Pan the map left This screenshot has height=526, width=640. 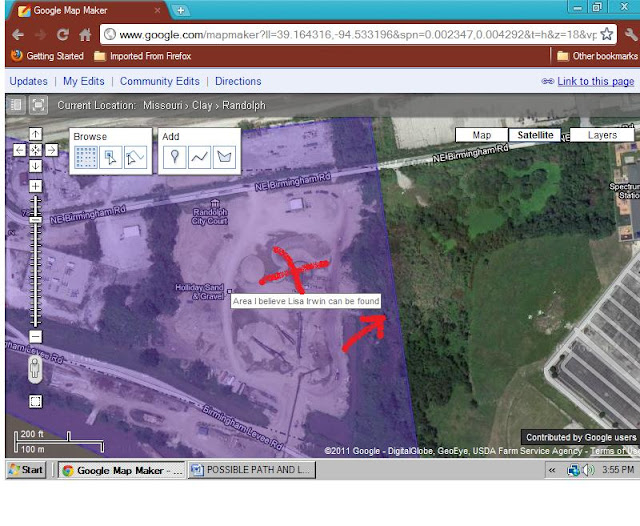pyautogui.click(x=20, y=150)
